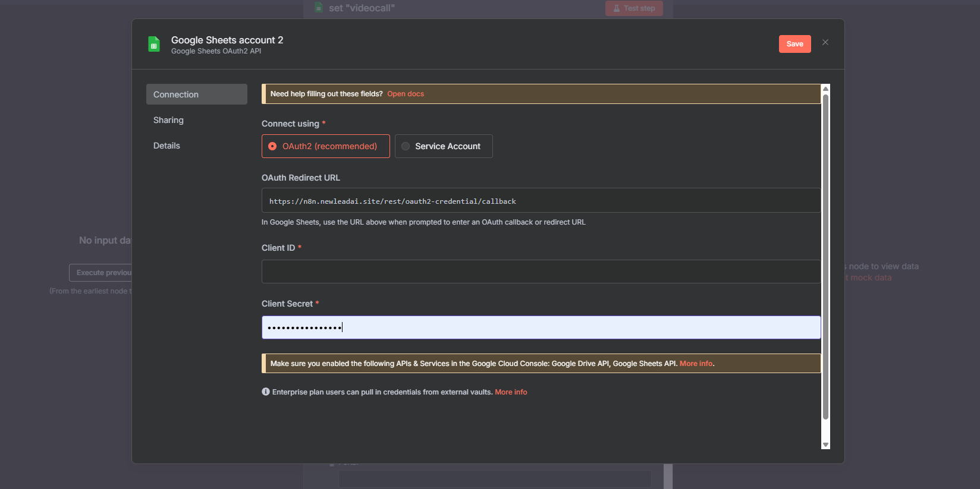Select Service Account radio option
Screen dimensions: 980x489
[444, 146]
